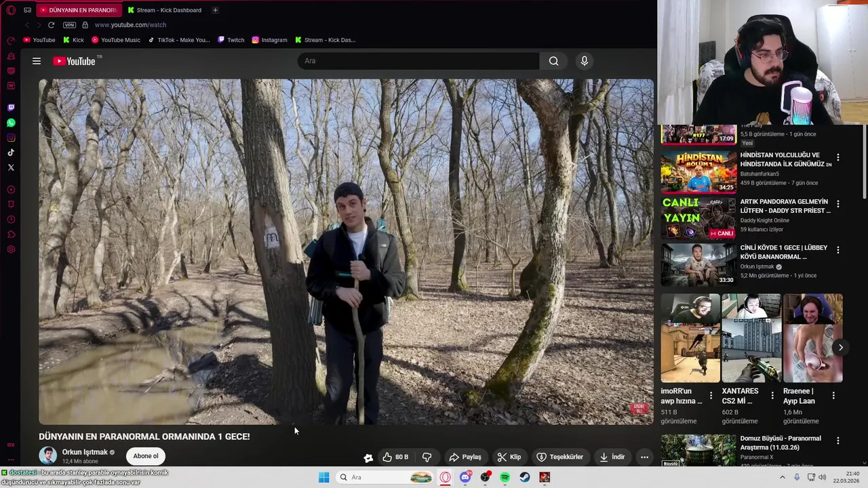
Task: Open Hindistan Yolculuğu video thumbnail
Action: (698, 172)
